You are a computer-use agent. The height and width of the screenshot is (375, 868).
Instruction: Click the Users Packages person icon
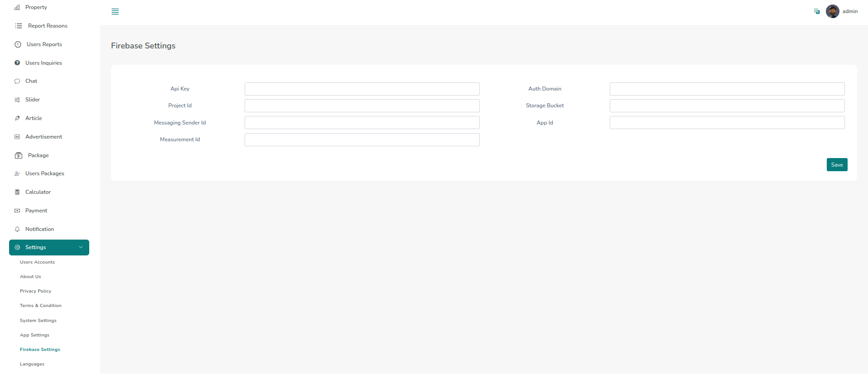coord(17,173)
